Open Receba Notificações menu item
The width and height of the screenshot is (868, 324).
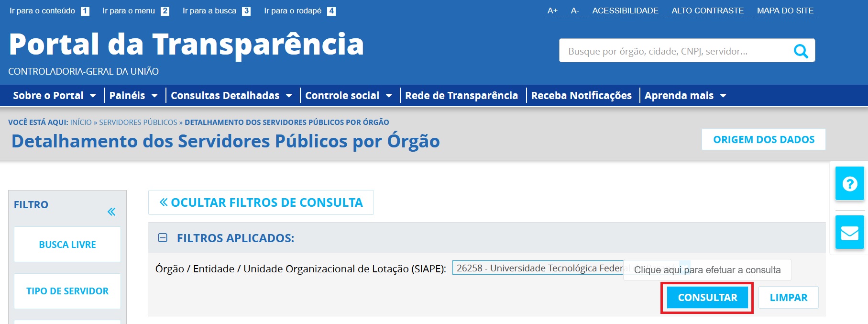581,96
